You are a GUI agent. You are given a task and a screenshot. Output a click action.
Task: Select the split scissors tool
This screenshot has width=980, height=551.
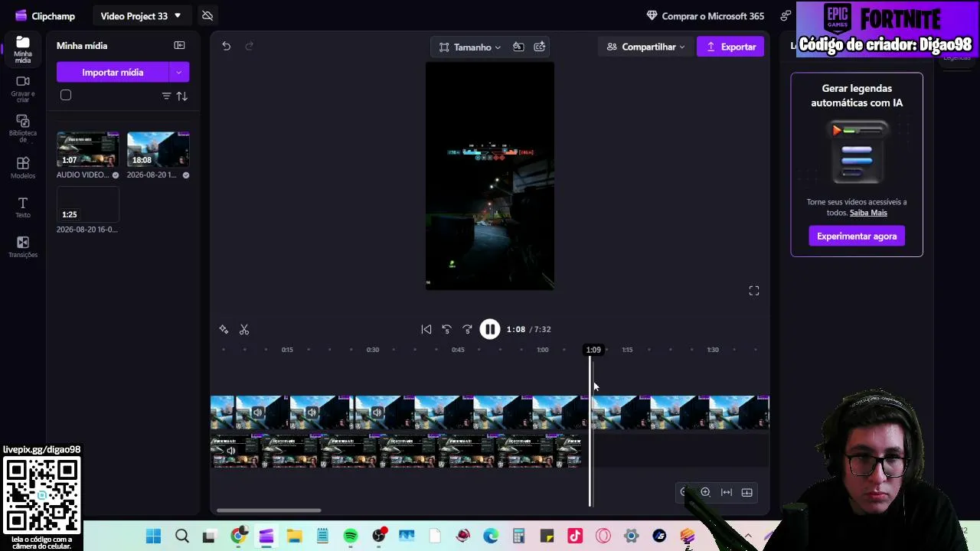(244, 329)
